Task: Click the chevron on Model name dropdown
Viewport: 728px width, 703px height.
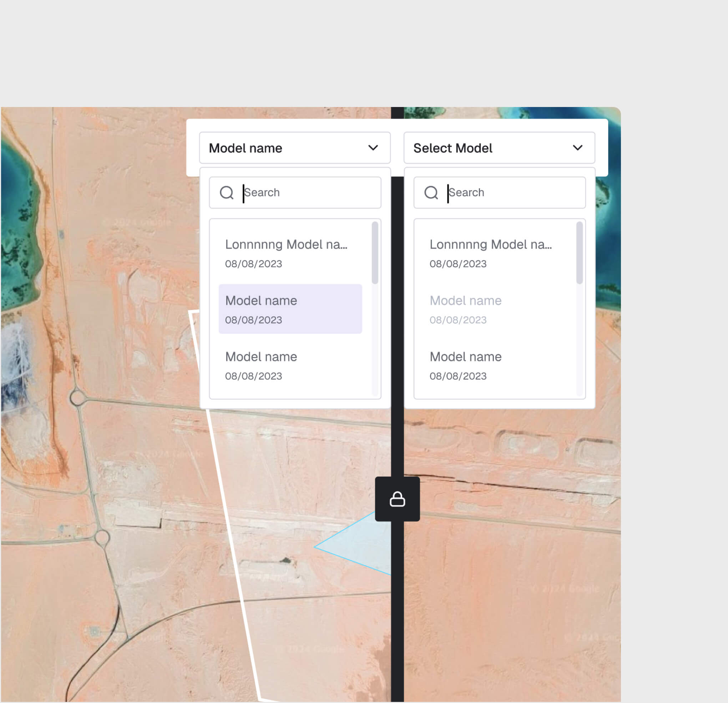Action: (x=373, y=148)
